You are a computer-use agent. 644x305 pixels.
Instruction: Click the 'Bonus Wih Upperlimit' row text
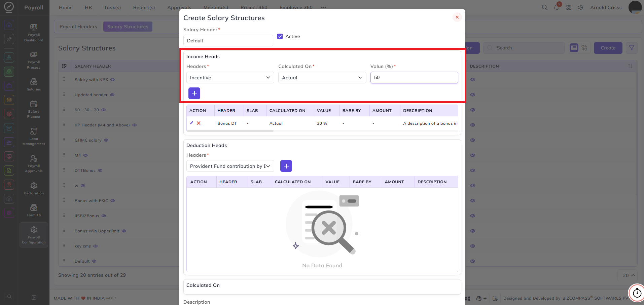click(x=97, y=231)
